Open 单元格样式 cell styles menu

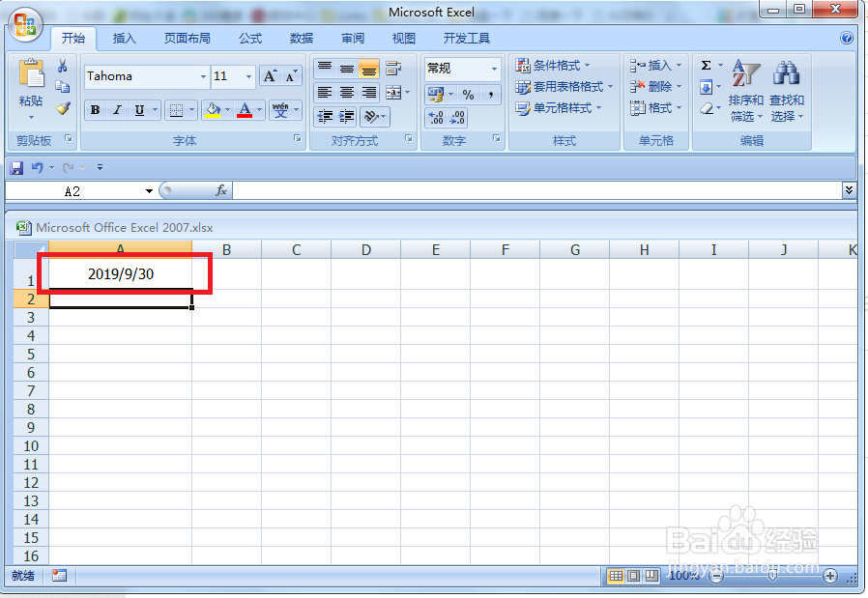[x=559, y=108]
